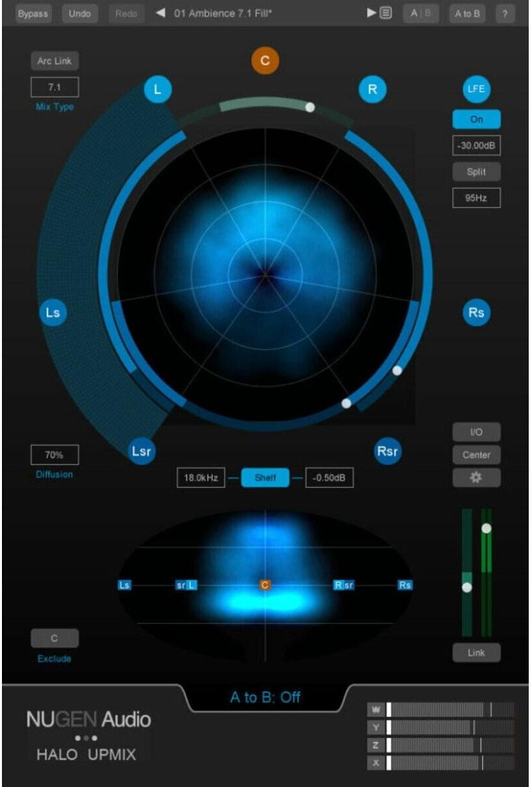Select the L left speaker icon
This screenshot has width=532, height=787.
click(157, 90)
